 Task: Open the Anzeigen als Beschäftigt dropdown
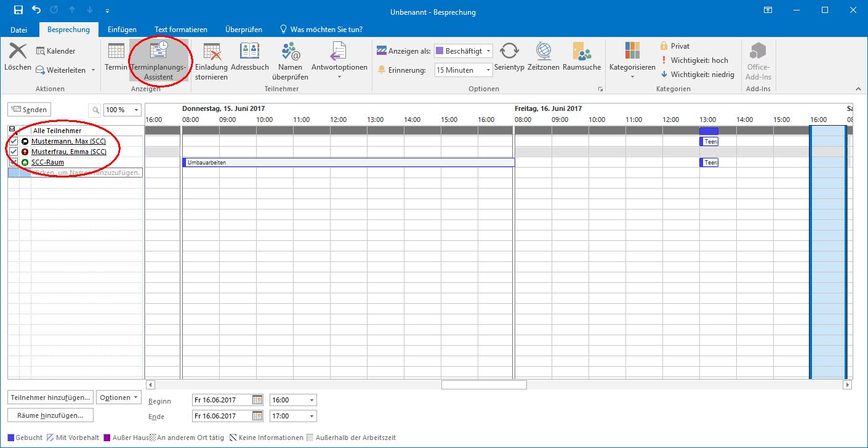click(x=463, y=51)
